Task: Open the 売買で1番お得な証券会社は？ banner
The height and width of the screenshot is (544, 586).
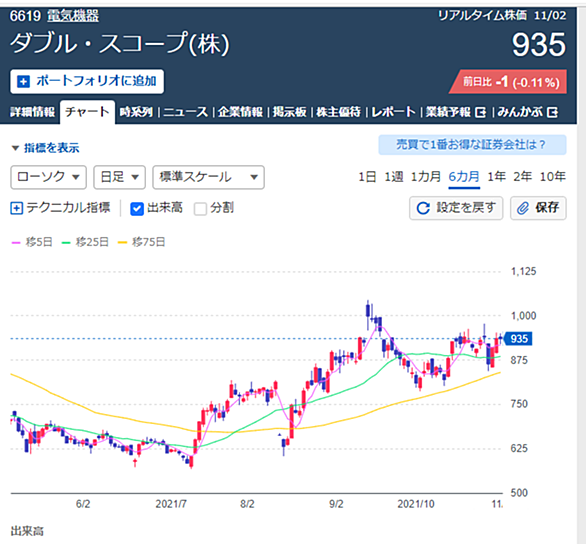Action: click(x=472, y=145)
